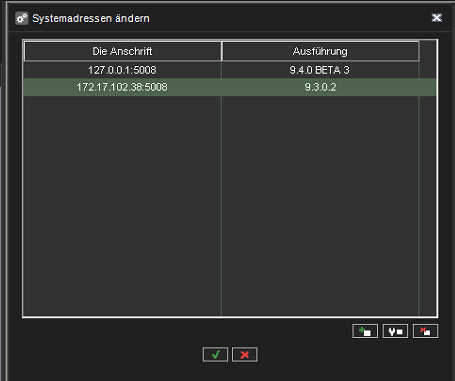Confirm with the green checkmark button
This screenshot has height=381, width=455.
point(215,354)
